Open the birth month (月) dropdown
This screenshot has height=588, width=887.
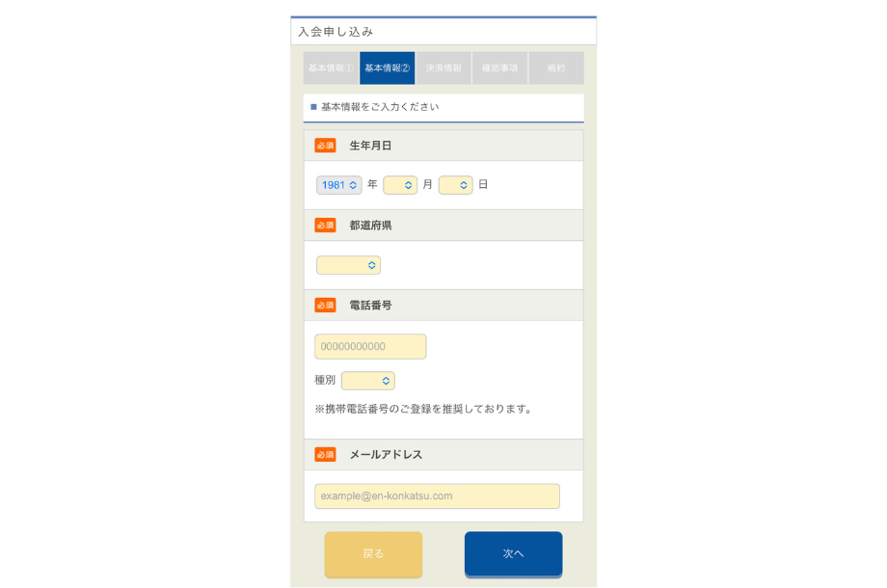[400, 185]
